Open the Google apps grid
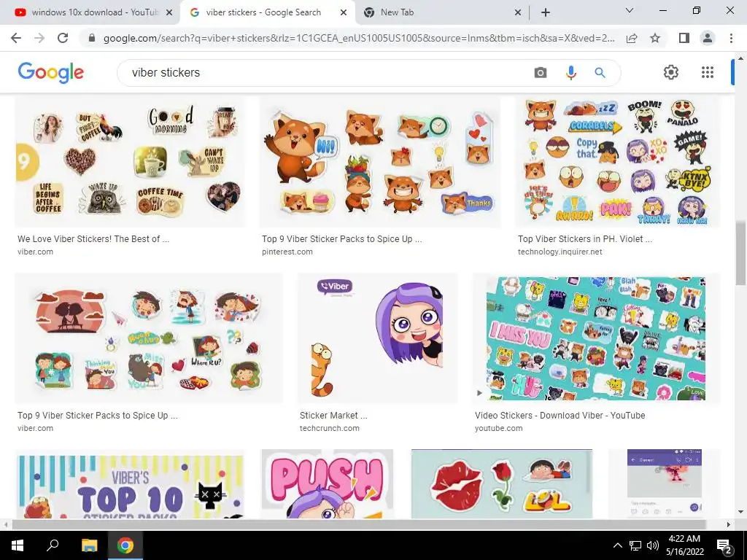747x560 pixels. click(x=708, y=72)
